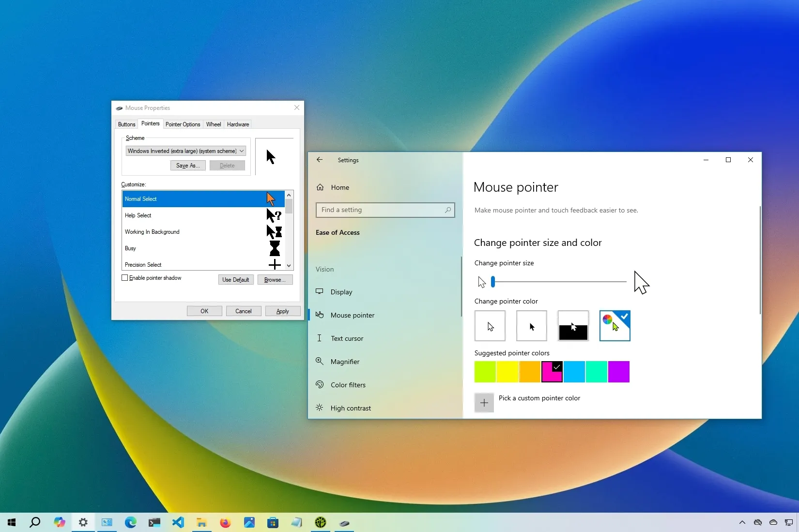Launch File Explorer from the taskbar

[x=201, y=523]
